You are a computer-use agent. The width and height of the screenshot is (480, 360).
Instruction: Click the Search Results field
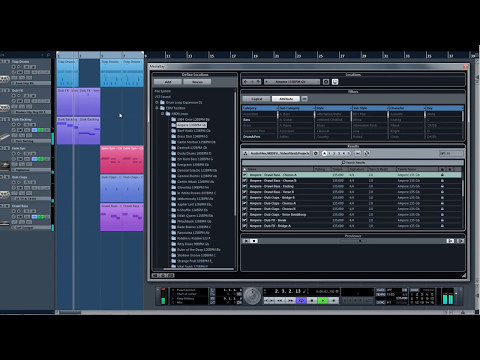pos(353,162)
